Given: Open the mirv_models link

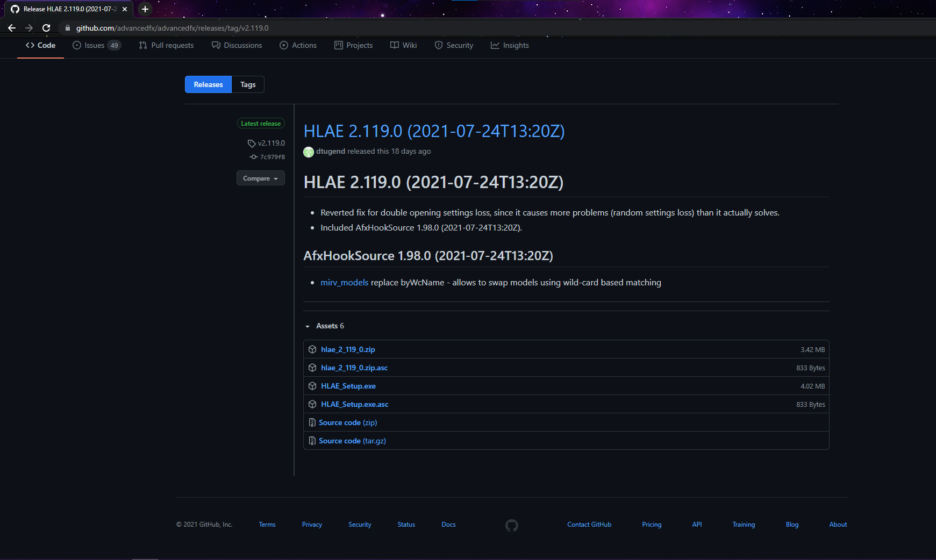Looking at the screenshot, I should (345, 283).
